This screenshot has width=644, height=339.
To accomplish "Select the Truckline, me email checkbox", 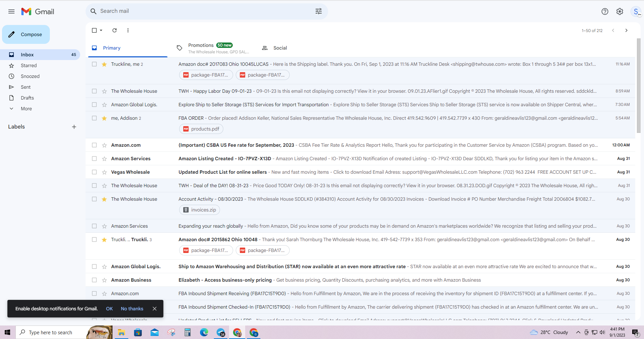I will pos(94,64).
